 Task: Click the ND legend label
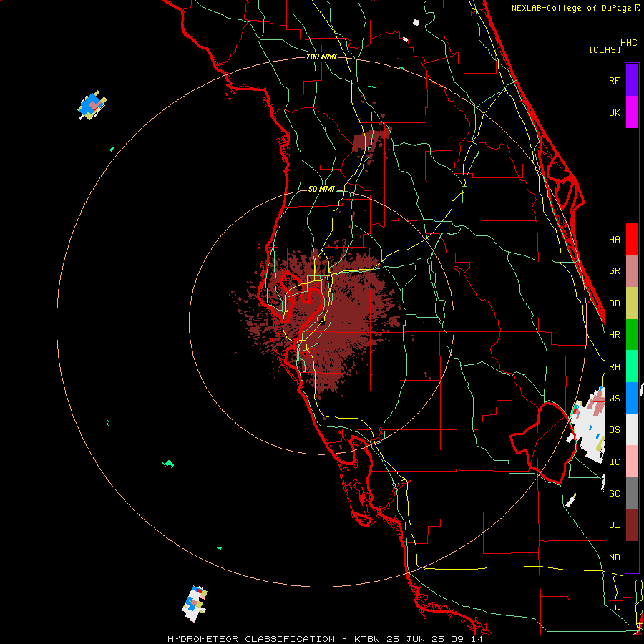coord(614,557)
